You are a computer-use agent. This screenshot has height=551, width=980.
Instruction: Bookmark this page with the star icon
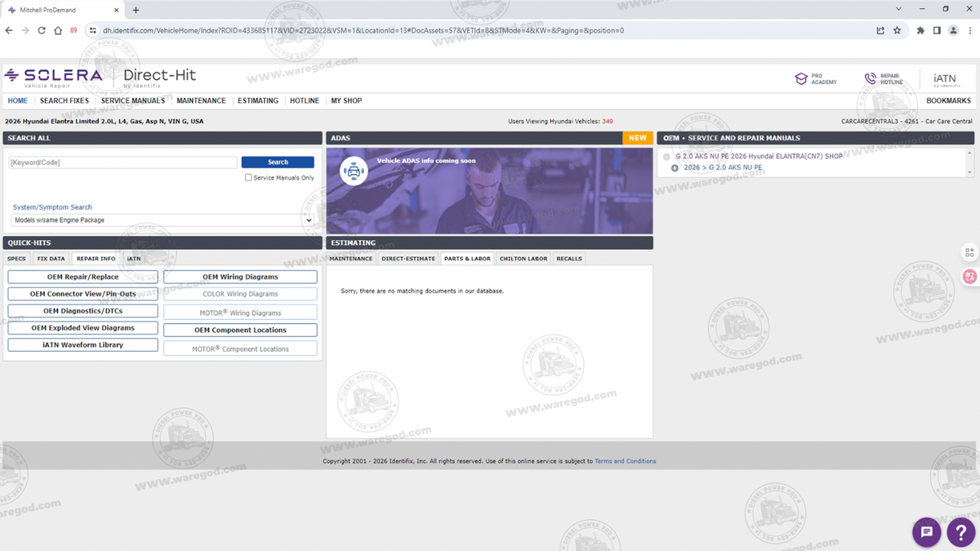(898, 31)
